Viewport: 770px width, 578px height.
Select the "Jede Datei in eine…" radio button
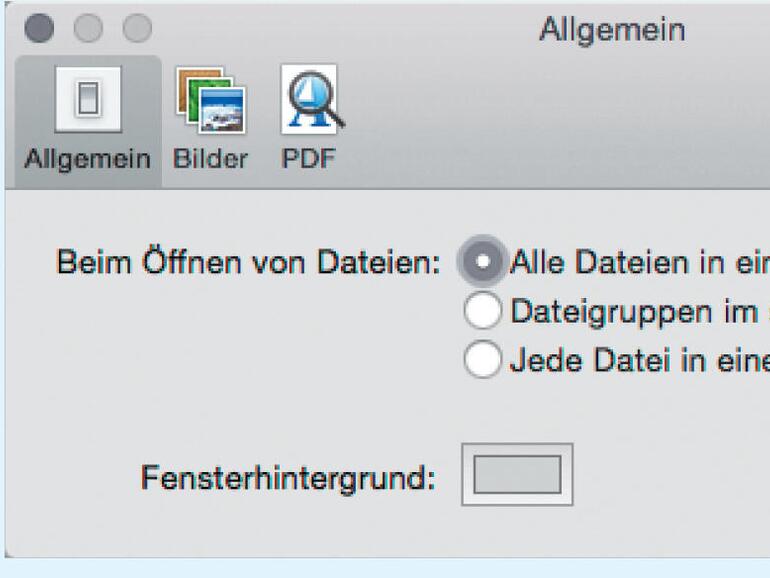[482, 360]
